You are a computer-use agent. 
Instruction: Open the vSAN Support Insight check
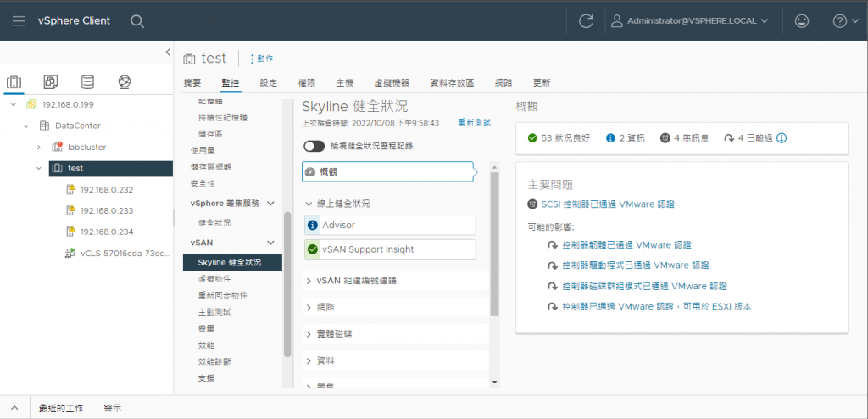(390, 249)
